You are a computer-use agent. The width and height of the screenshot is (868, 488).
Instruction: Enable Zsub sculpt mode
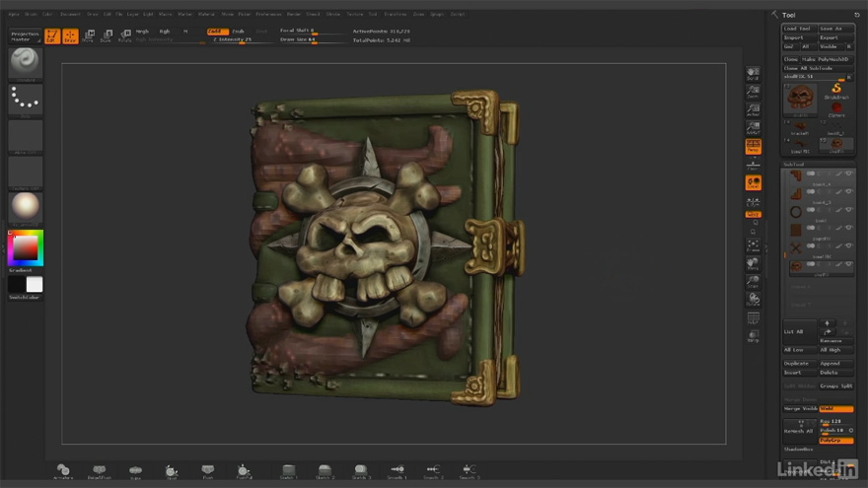coord(238,32)
